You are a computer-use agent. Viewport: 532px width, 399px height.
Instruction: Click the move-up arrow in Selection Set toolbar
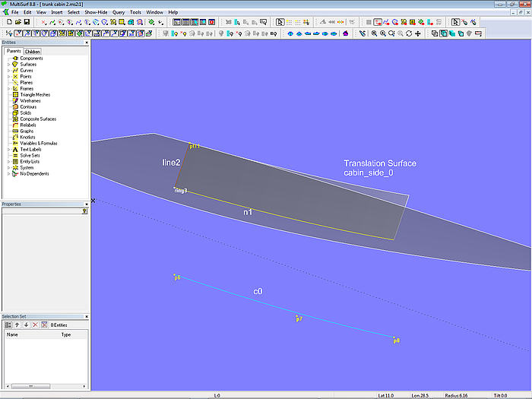tap(17, 325)
